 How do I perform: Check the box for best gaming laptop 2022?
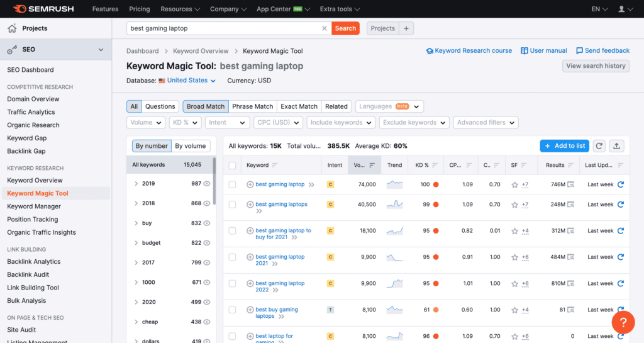click(233, 283)
